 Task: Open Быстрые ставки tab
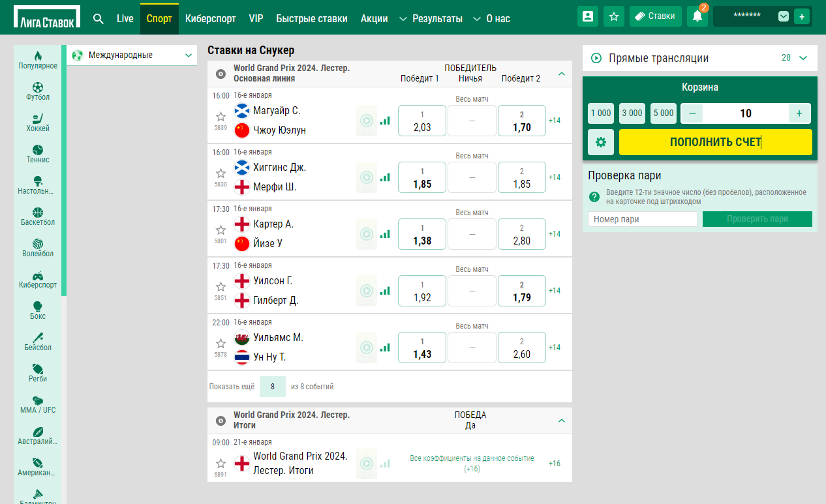(x=312, y=18)
